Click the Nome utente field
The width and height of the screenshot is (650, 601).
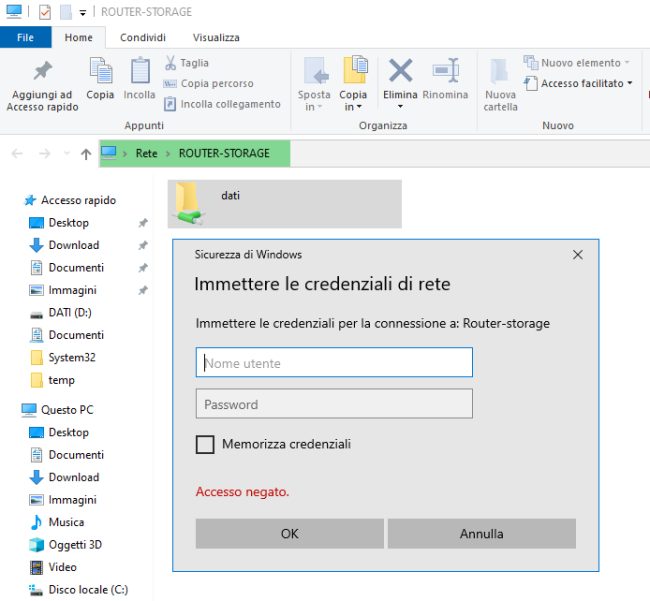[334, 362]
